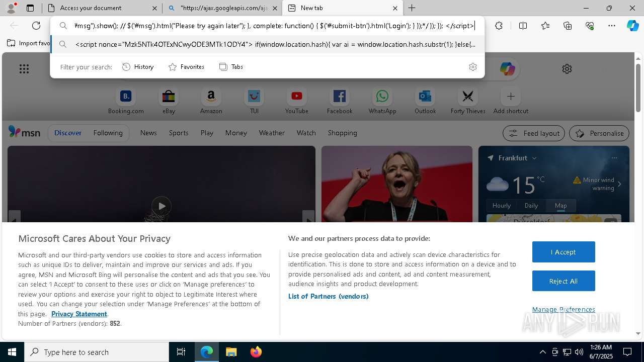Add a new shortcut tile
Image resolution: width=644 pixels, height=362 pixels.
tap(511, 101)
